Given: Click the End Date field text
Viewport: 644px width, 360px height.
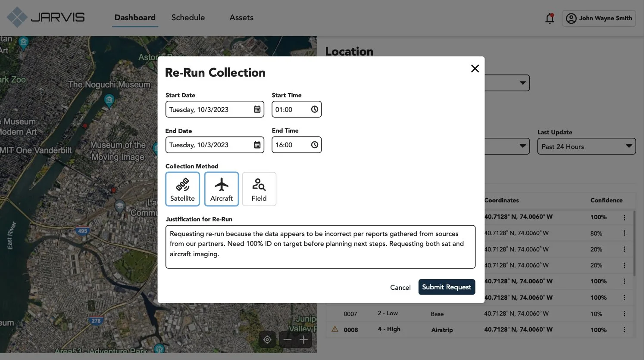Looking at the screenshot, I should pos(199,145).
